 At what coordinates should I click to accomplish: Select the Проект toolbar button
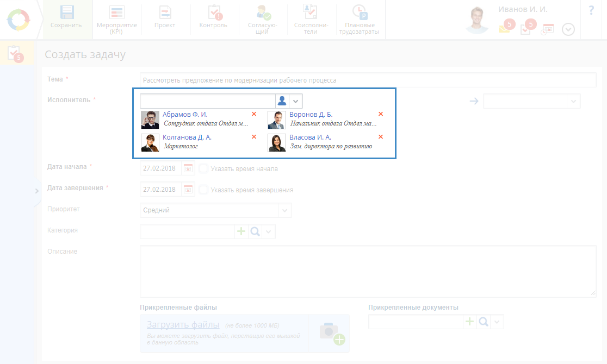coord(165,17)
